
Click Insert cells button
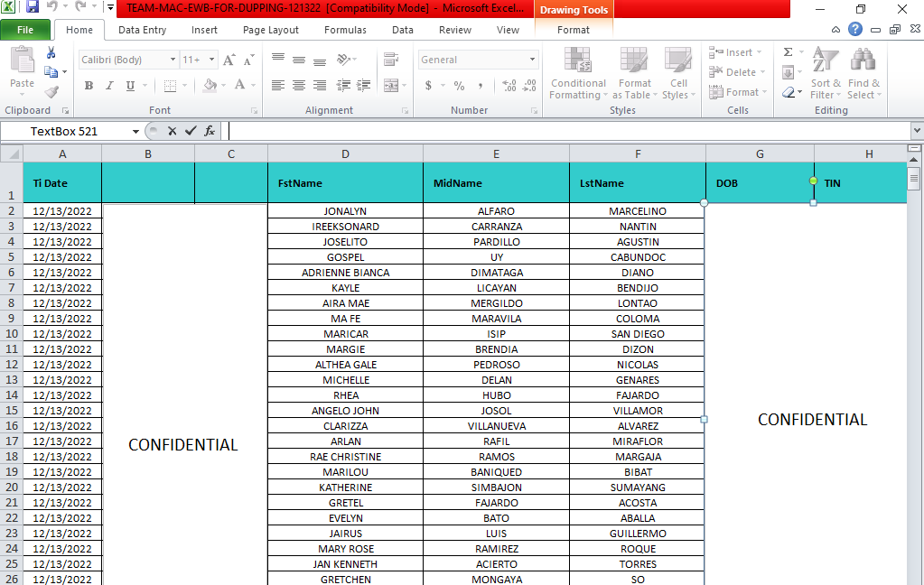tap(736, 52)
